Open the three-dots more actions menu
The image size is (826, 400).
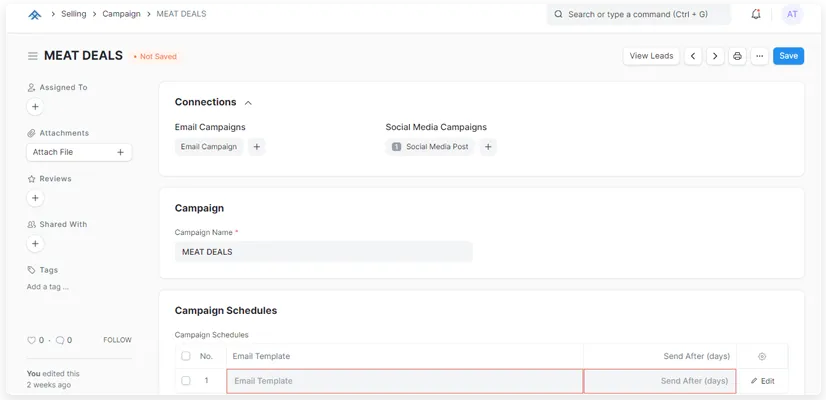coord(759,56)
